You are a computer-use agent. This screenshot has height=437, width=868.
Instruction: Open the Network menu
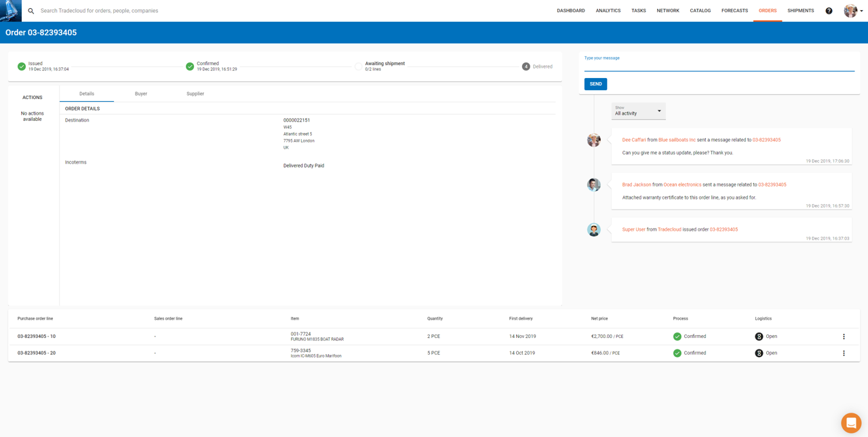click(x=668, y=11)
